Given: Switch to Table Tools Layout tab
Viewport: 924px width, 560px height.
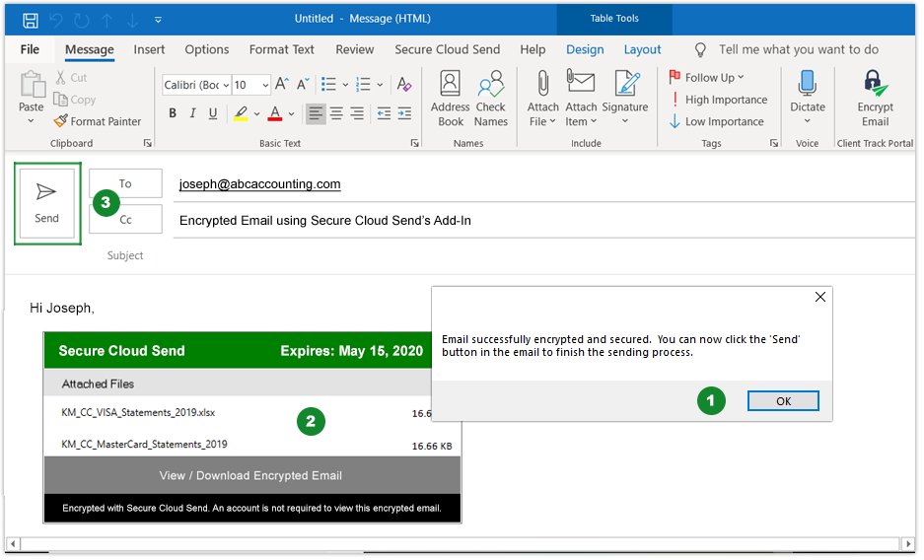Looking at the screenshot, I should [x=642, y=49].
